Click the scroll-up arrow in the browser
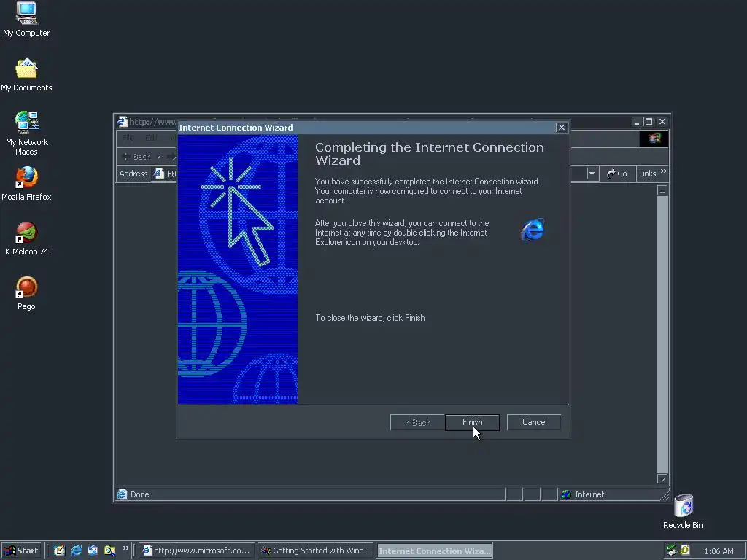Viewport: 747px width, 560px height. 662,190
